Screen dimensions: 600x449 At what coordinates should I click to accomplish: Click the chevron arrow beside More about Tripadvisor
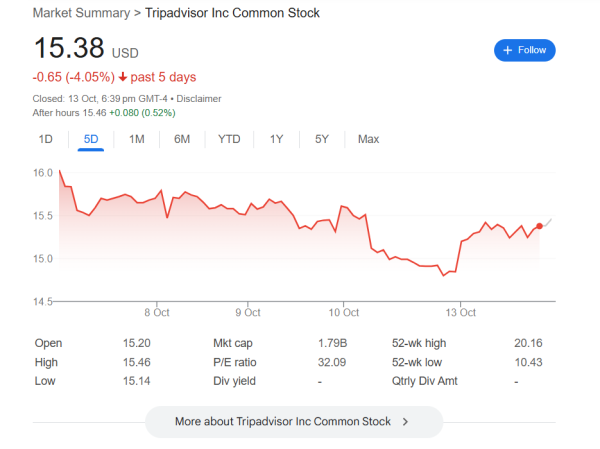pyautogui.click(x=405, y=422)
